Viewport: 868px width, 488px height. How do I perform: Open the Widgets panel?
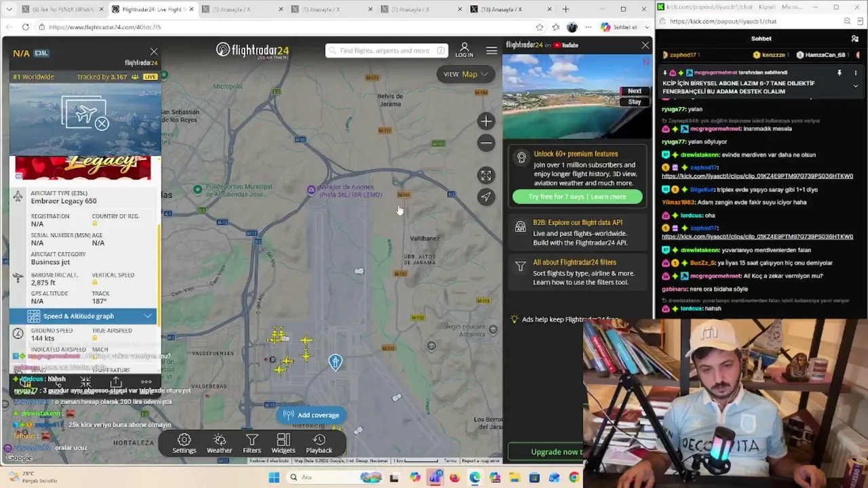pyautogui.click(x=283, y=443)
